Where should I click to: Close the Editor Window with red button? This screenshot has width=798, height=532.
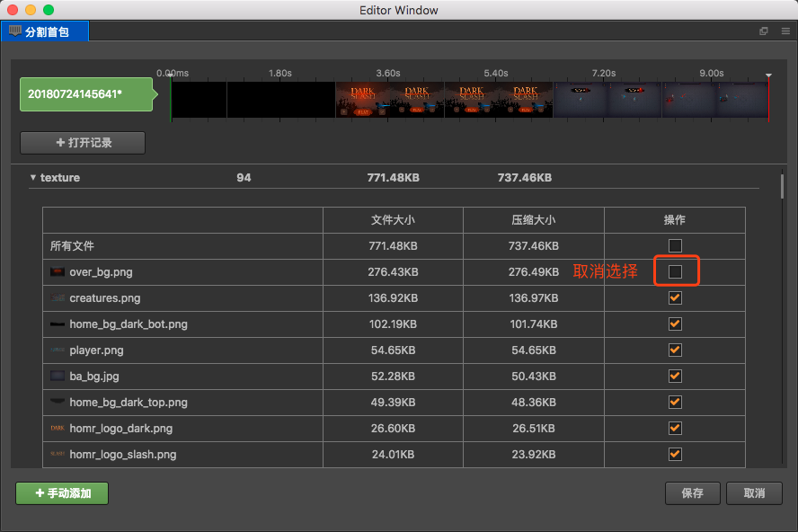click(x=13, y=10)
